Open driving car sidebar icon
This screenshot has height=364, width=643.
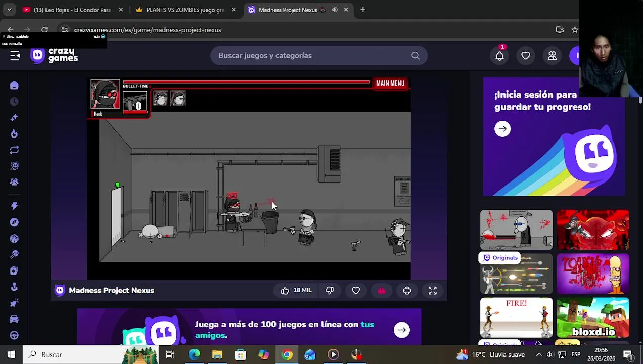coord(14,319)
